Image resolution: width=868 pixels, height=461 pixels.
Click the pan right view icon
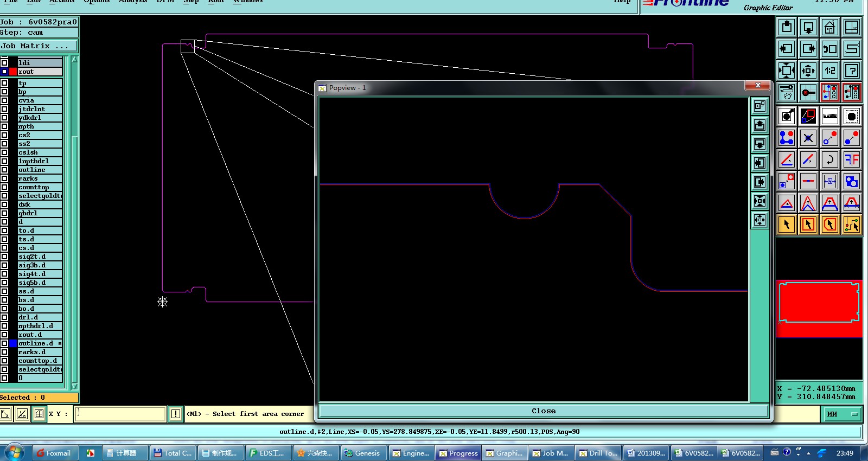point(808,48)
